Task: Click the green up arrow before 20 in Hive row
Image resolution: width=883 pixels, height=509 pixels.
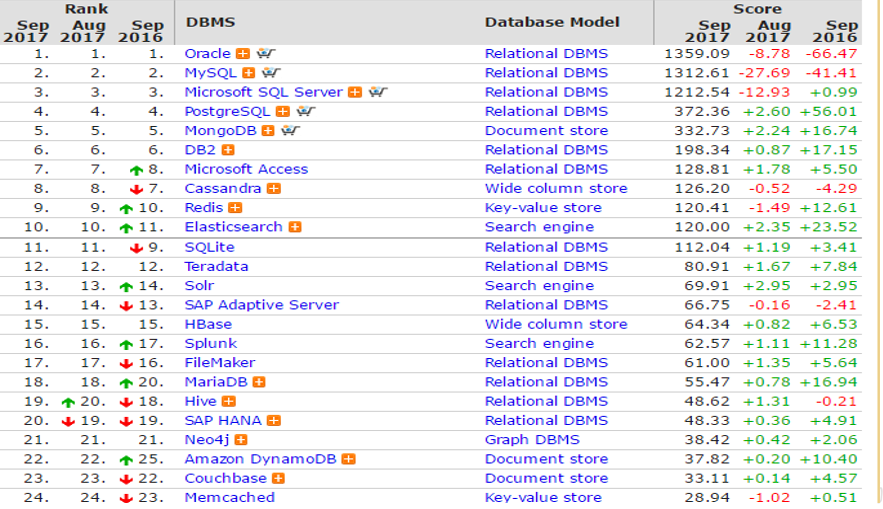Action: pyautogui.click(x=68, y=402)
